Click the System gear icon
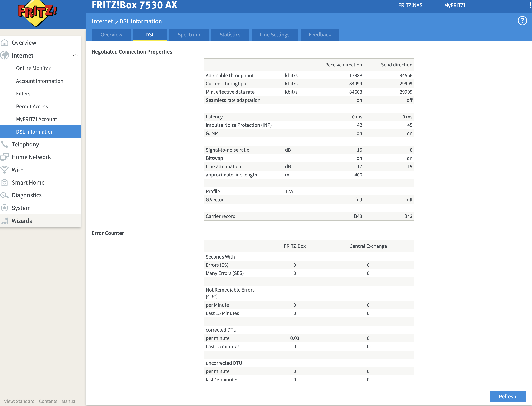 pos(5,208)
